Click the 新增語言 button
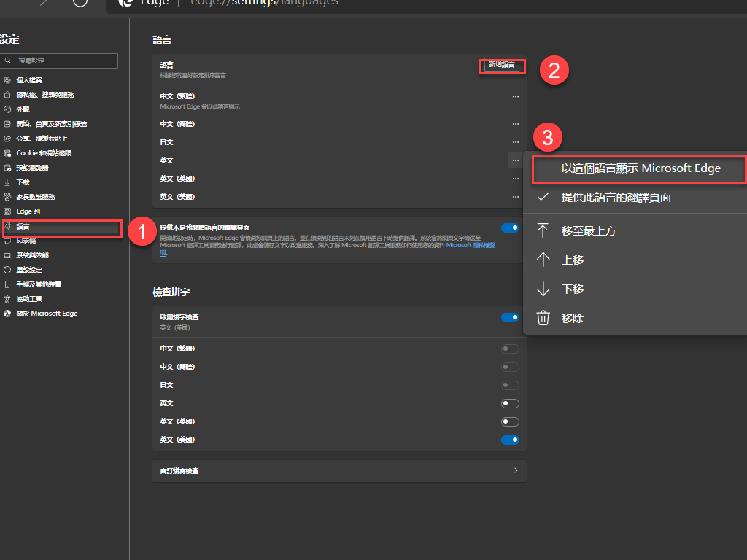Image resolution: width=747 pixels, height=560 pixels. coord(502,65)
